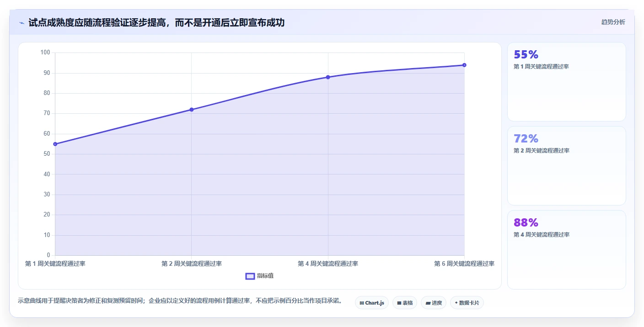Click the 指标值 legend text
Image resolution: width=644 pixels, height=327 pixels.
(x=265, y=276)
